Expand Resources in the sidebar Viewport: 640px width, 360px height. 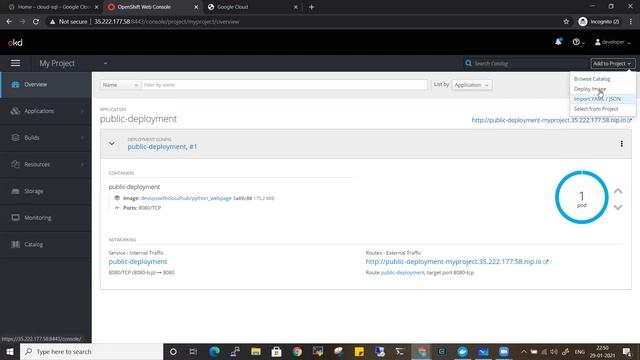point(46,164)
